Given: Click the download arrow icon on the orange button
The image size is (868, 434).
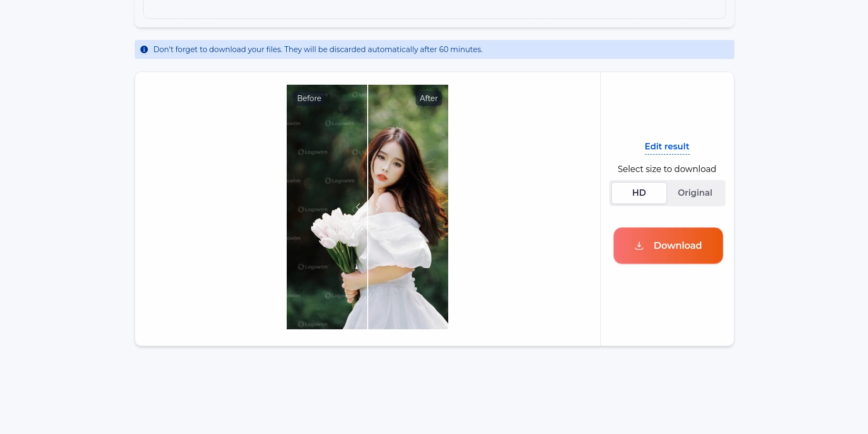Looking at the screenshot, I should click(x=639, y=246).
